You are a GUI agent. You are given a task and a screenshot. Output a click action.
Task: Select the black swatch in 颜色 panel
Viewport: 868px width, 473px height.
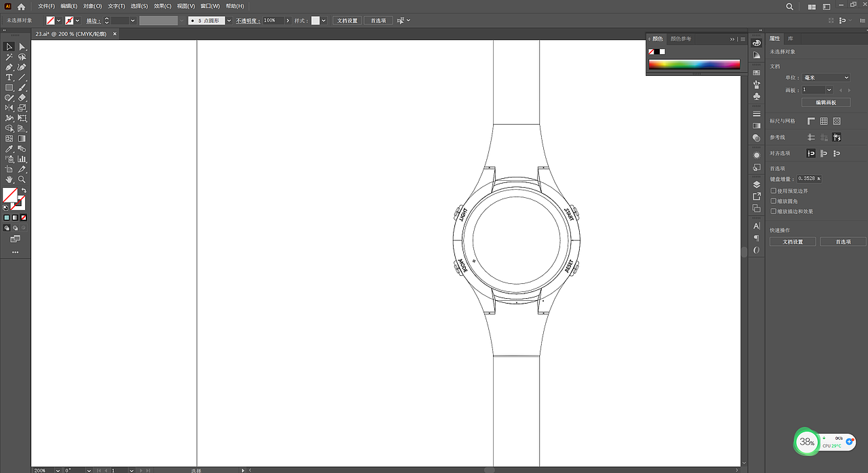[x=657, y=52]
